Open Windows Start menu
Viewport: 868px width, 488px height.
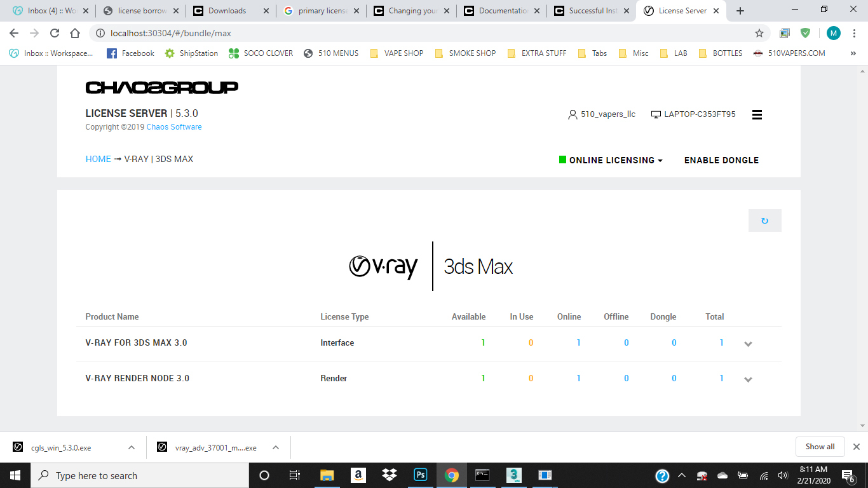[15, 475]
